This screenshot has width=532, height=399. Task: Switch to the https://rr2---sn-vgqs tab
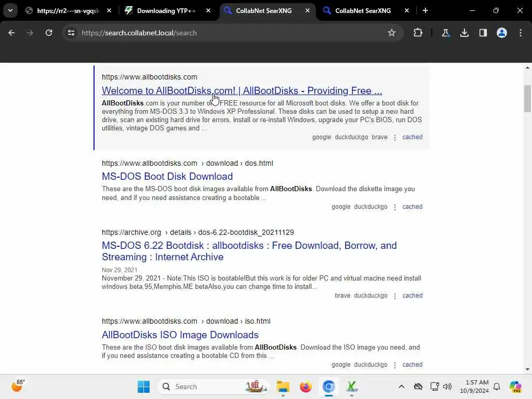(x=68, y=10)
